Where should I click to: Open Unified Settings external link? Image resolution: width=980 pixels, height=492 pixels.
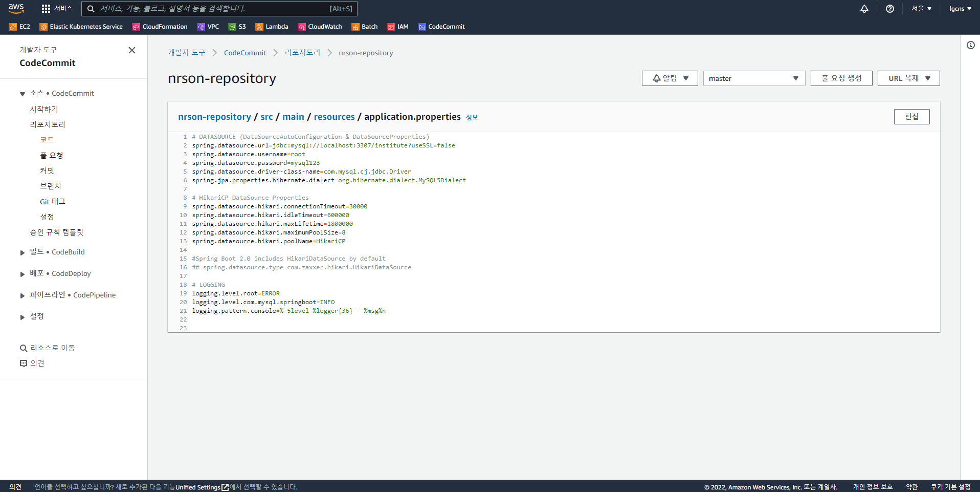pos(202,487)
